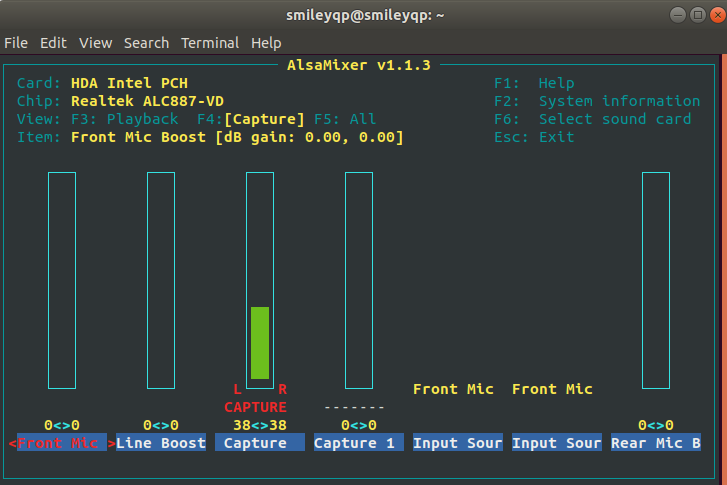This screenshot has height=485, width=727.
Task: Click the terminal scrollbar on the right edge
Action: pos(724,269)
